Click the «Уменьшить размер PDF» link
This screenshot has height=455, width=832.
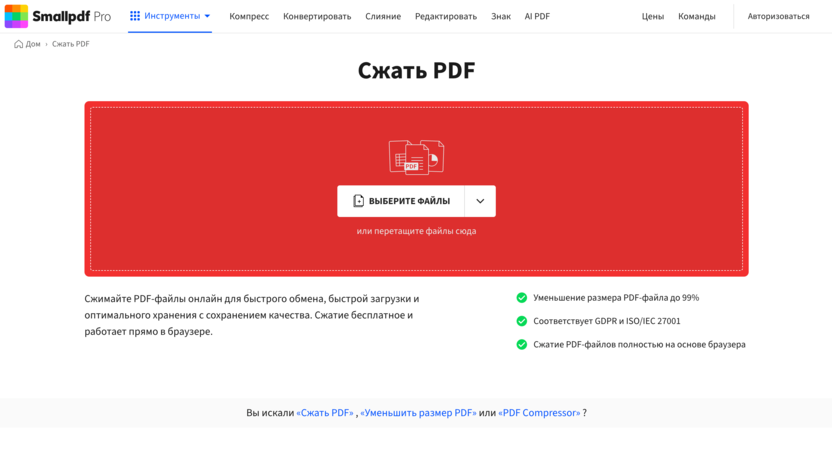[418, 413]
